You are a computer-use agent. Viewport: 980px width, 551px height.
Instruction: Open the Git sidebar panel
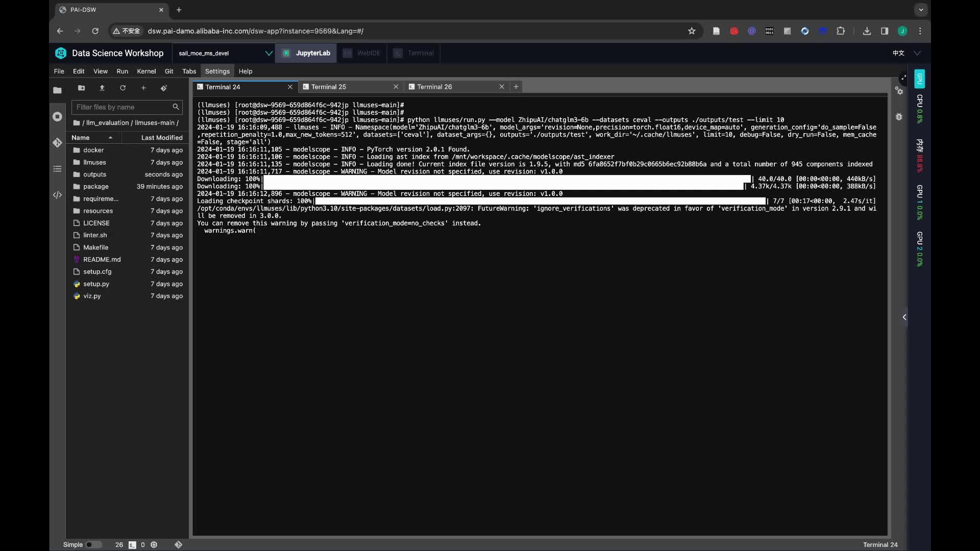click(57, 142)
